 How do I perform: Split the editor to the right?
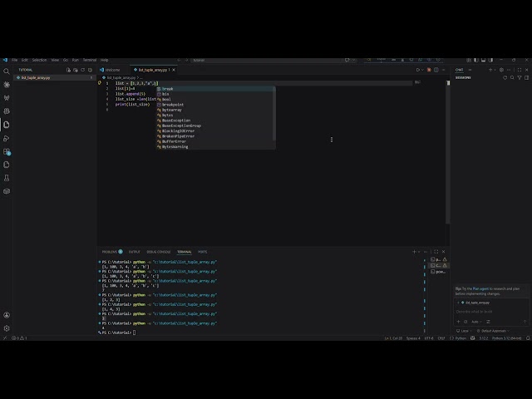pos(436,70)
